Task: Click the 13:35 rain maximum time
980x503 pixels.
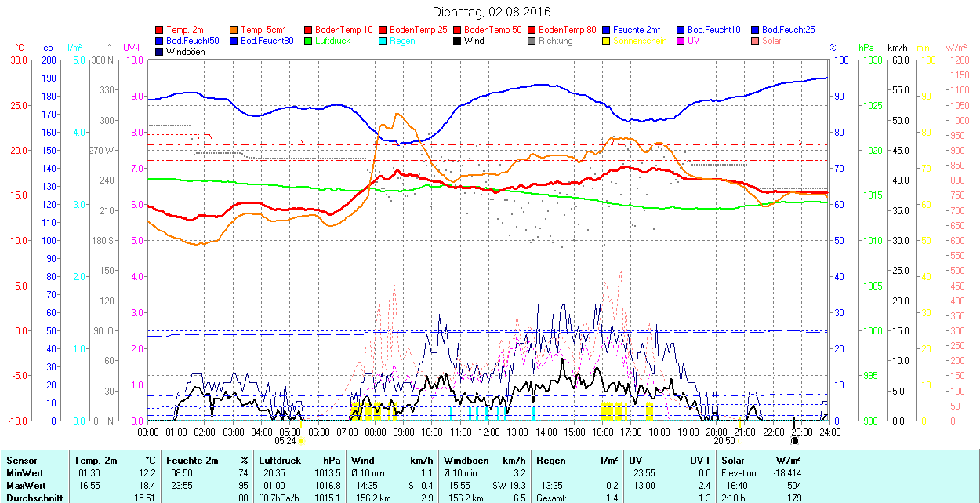Action: click(552, 485)
